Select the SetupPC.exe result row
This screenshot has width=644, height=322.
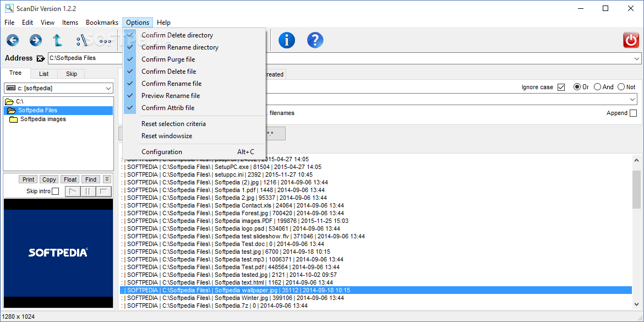pyautogui.click(x=376, y=167)
